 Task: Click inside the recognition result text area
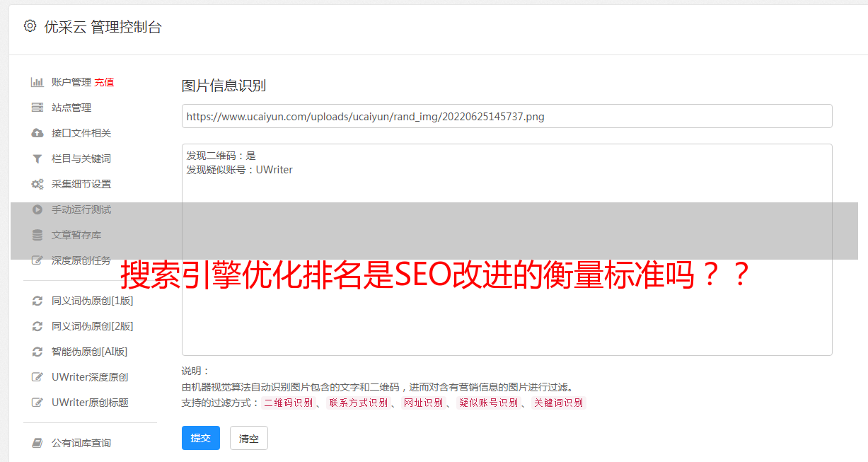pyautogui.click(x=507, y=250)
